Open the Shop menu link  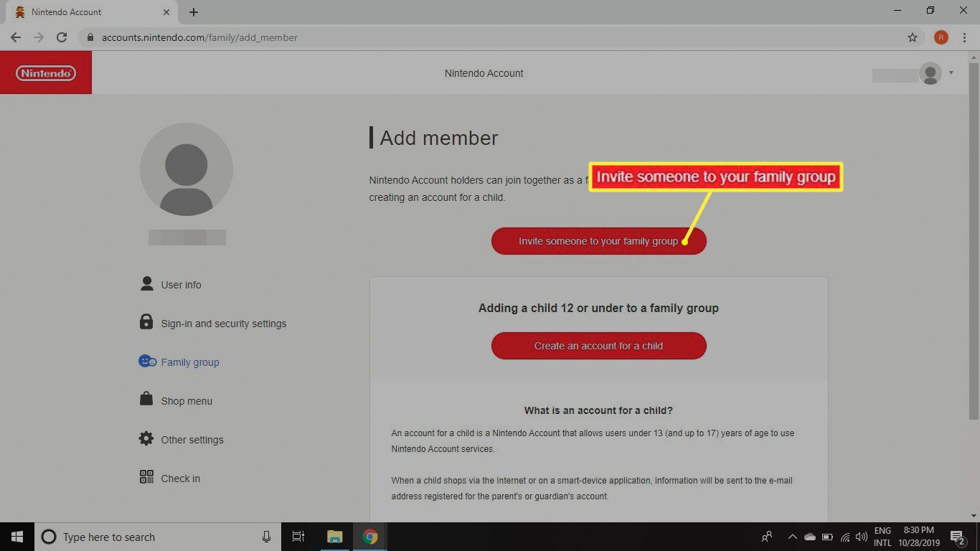tap(187, 401)
